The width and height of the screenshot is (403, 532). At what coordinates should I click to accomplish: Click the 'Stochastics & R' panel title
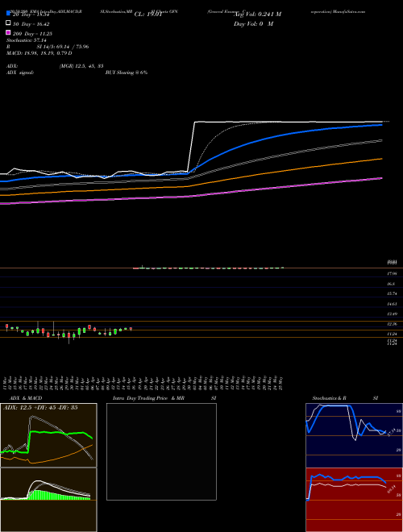330,398
